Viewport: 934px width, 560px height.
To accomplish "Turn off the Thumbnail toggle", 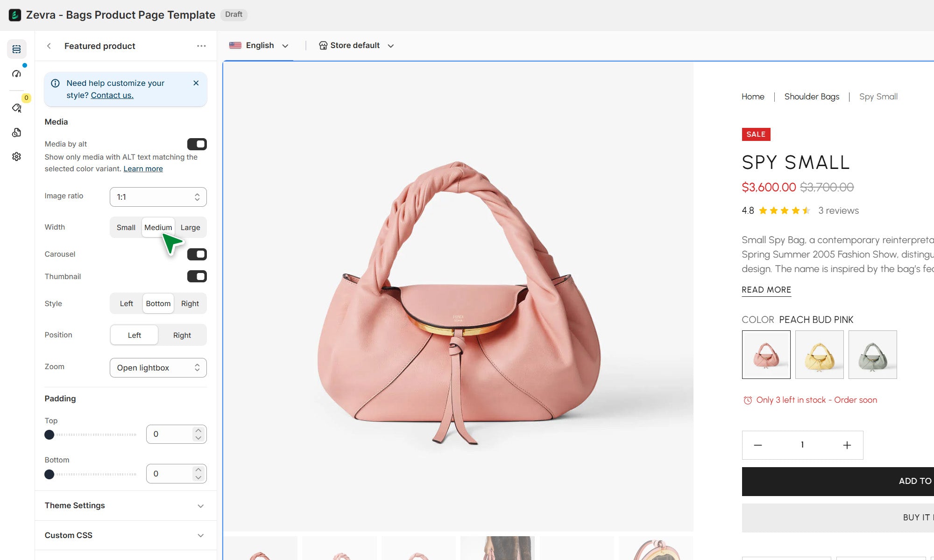I will 197,276.
